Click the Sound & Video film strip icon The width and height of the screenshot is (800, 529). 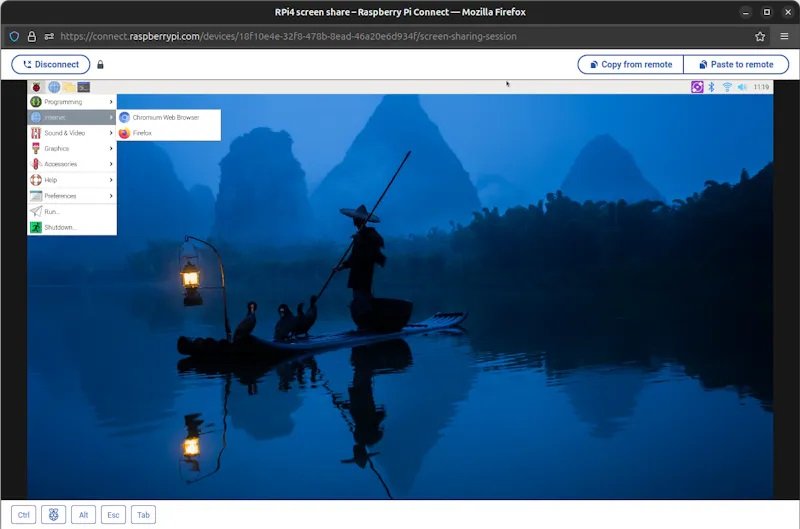coord(36,133)
